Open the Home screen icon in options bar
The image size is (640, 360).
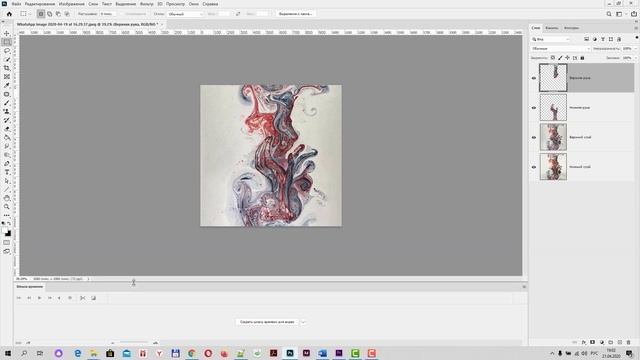(9, 14)
